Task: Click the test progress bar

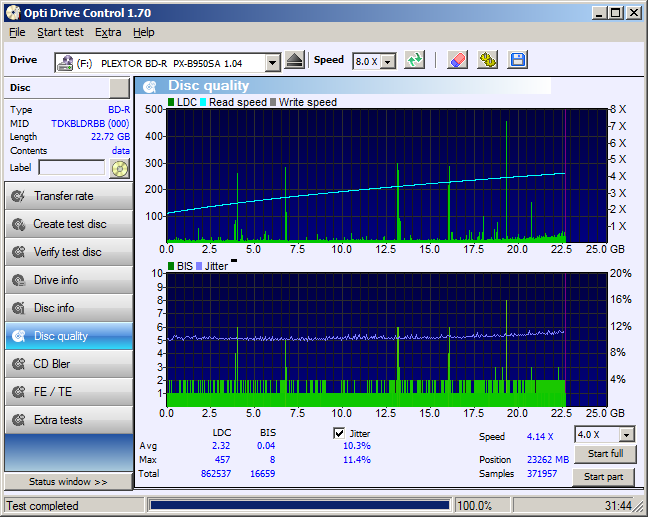Action: click(x=300, y=505)
